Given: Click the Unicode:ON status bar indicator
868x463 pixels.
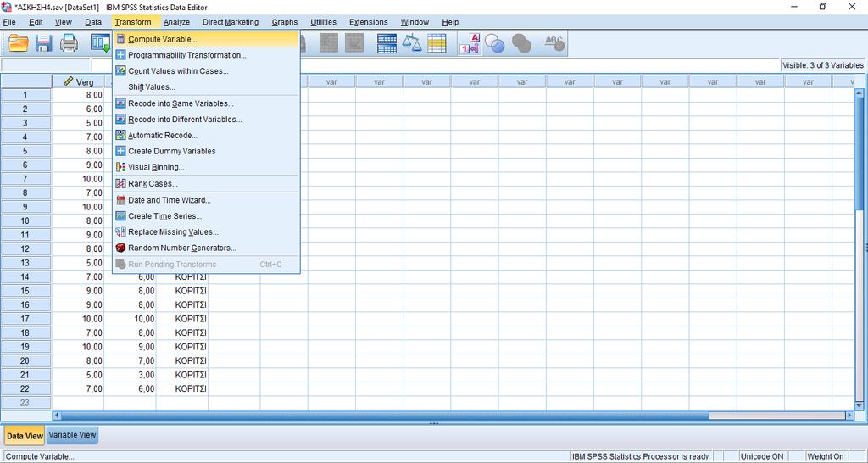Looking at the screenshot, I should click(x=762, y=456).
